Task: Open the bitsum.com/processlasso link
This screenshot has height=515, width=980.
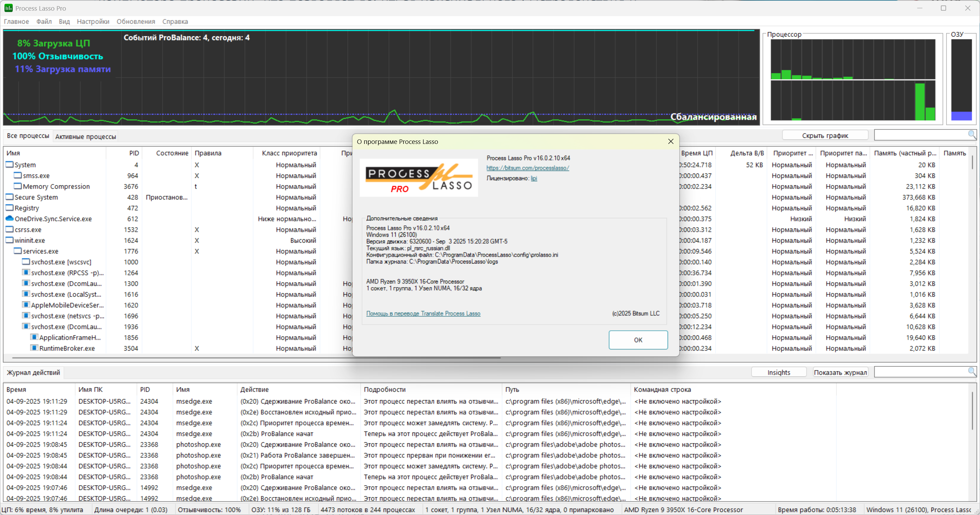Action: tap(527, 168)
